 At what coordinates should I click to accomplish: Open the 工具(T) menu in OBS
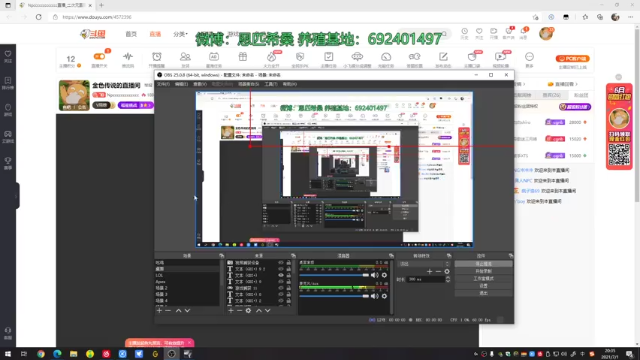pos(271,84)
